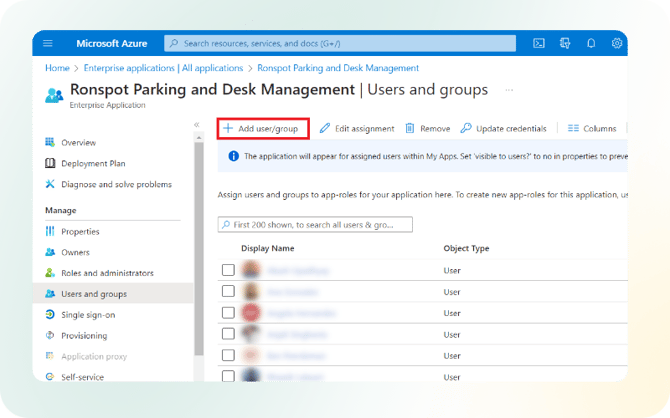Click the Application proxy icon

pyautogui.click(x=50, y=356)
